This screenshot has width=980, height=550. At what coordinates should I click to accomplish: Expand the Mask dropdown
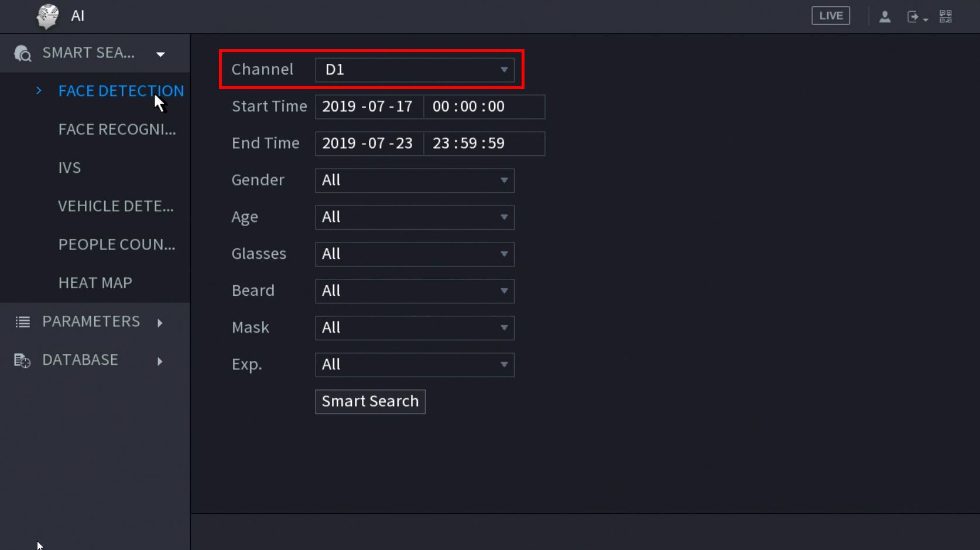414,328
